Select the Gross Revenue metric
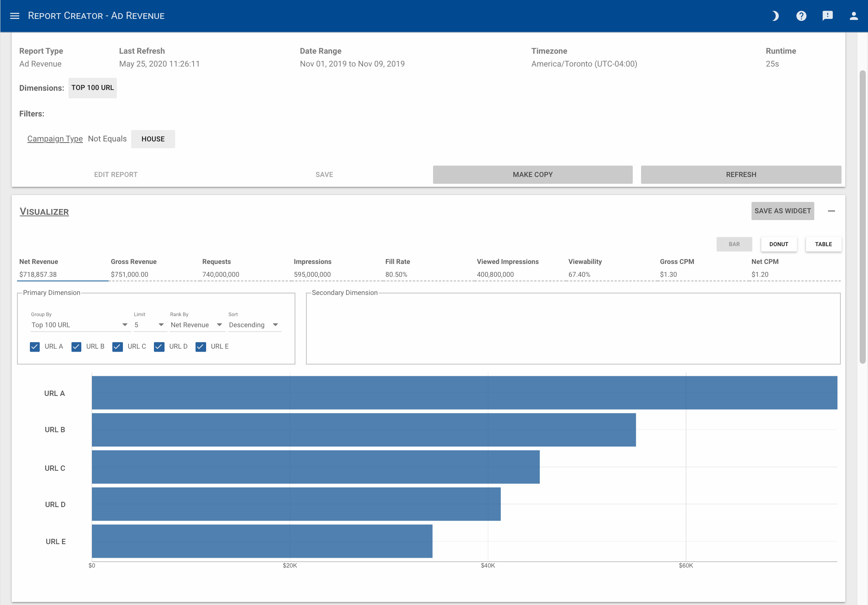Viewport: 868px width, 605px height. (134, 268)
